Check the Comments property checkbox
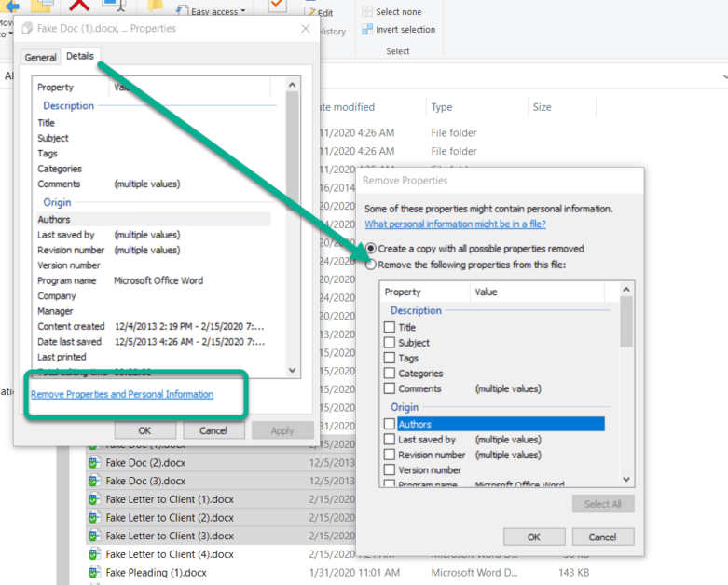 pyautogui.click(x=390, y=388)
